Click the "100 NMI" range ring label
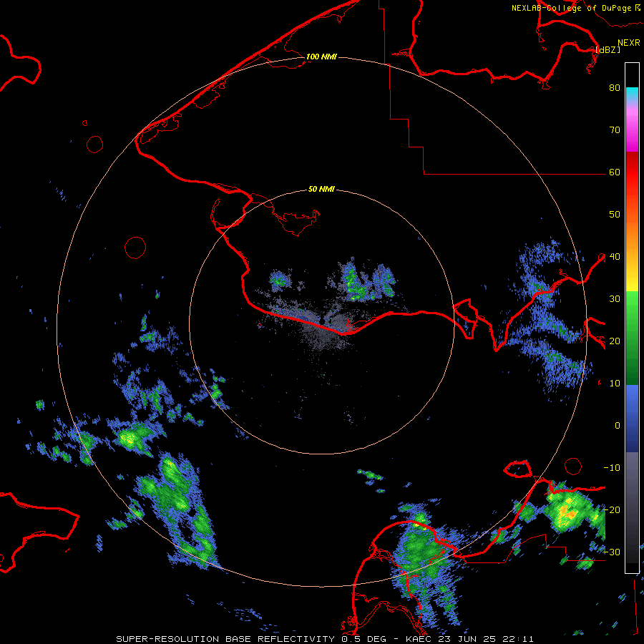644x644 pixels. pyautogui.click(x=321, y=57)
